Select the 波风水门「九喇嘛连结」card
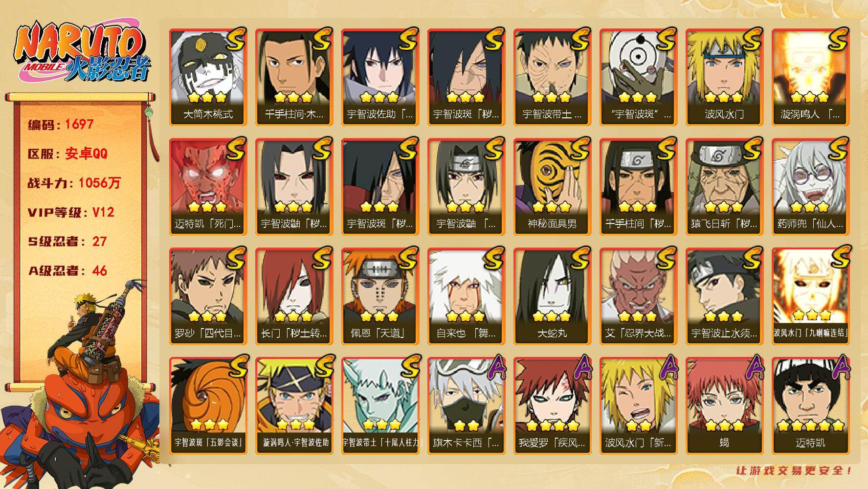The width and height of the screenshot is (868, 489). [x=810, y=296]
